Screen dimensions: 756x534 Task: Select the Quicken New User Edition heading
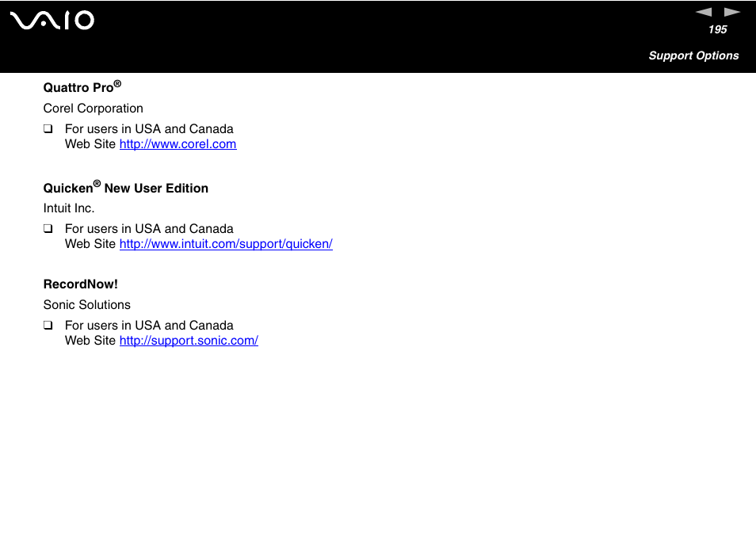coord(126,187)
